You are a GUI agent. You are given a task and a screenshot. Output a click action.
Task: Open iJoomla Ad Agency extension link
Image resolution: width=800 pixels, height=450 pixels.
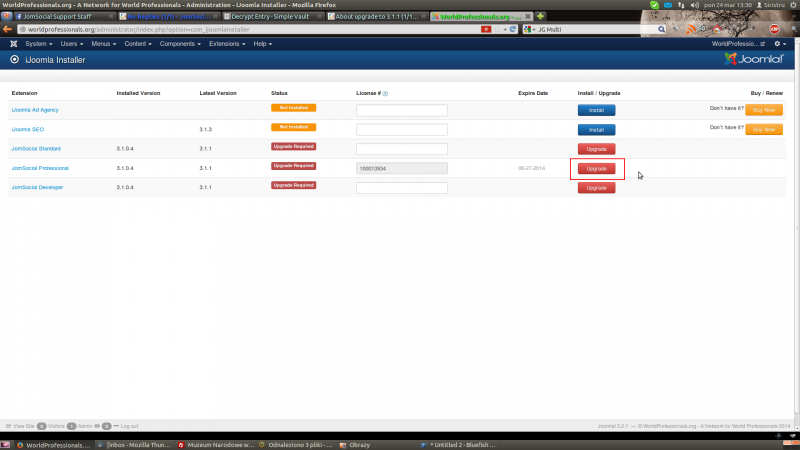pyautogui.click(x=35, y=110)
